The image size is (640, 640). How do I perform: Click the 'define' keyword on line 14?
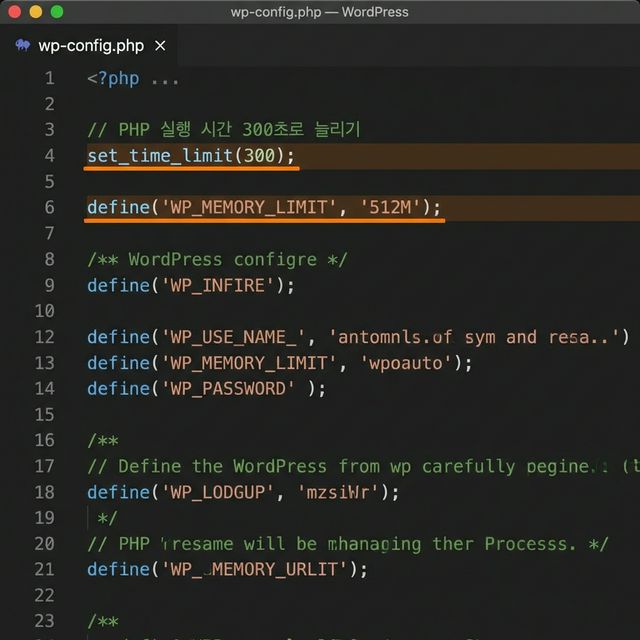118,389
